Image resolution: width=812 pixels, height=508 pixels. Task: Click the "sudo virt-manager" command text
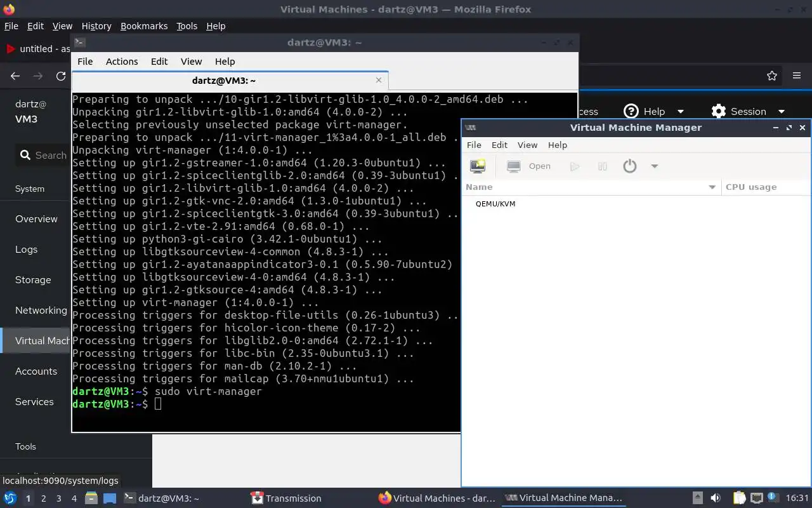[208, 391]
